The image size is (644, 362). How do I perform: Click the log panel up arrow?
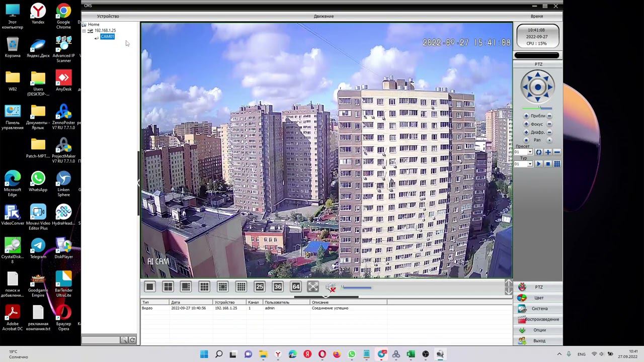click(509, 284)
